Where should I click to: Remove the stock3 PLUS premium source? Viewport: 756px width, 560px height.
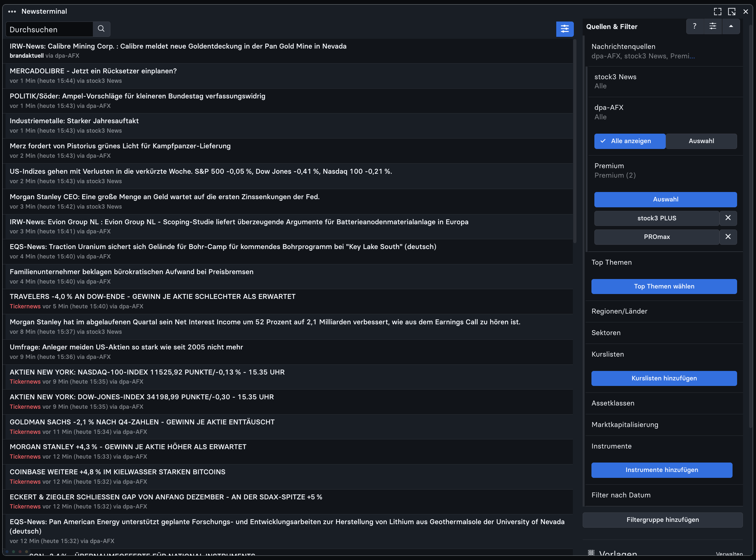[x=728, y=218]
